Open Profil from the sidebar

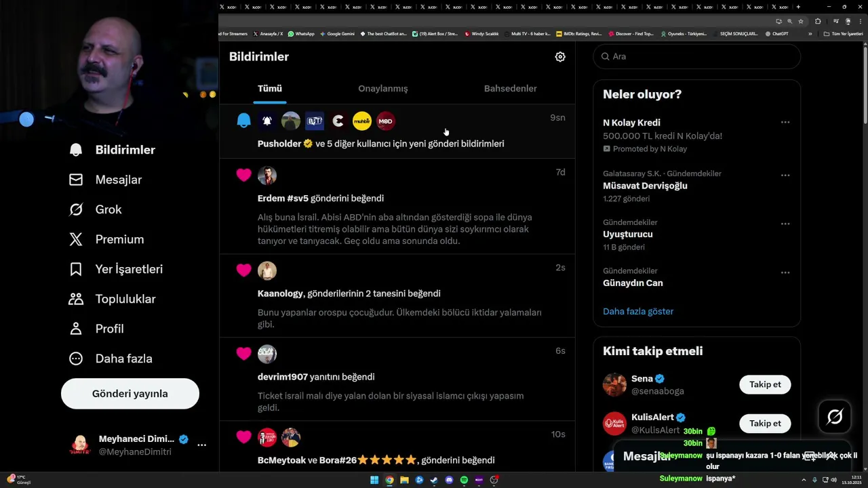click(x=96, y=329)
